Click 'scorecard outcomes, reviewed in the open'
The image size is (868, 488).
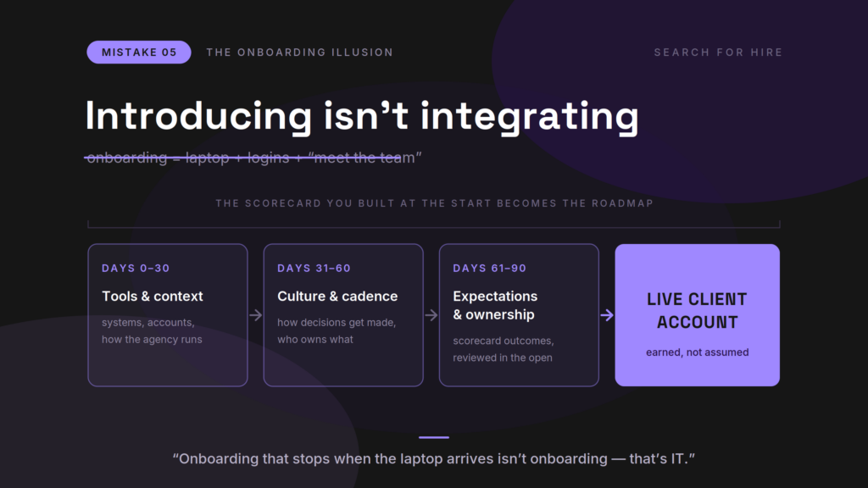coord(504,349)
